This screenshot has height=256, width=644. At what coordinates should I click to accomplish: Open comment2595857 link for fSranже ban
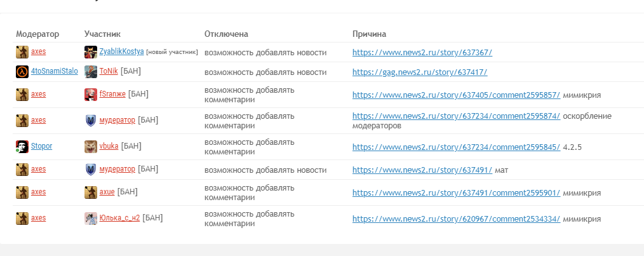[x=456, y=95]
